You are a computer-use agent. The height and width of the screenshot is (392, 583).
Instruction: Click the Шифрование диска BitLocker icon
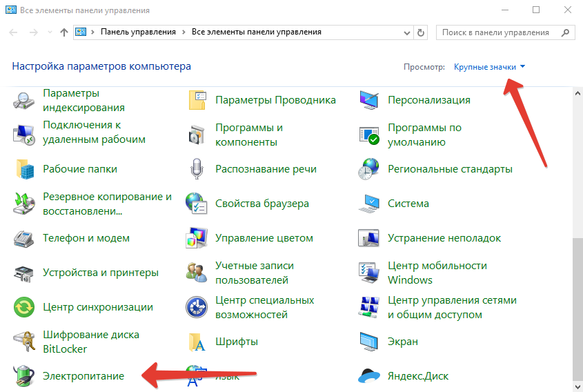click(23, 342)
